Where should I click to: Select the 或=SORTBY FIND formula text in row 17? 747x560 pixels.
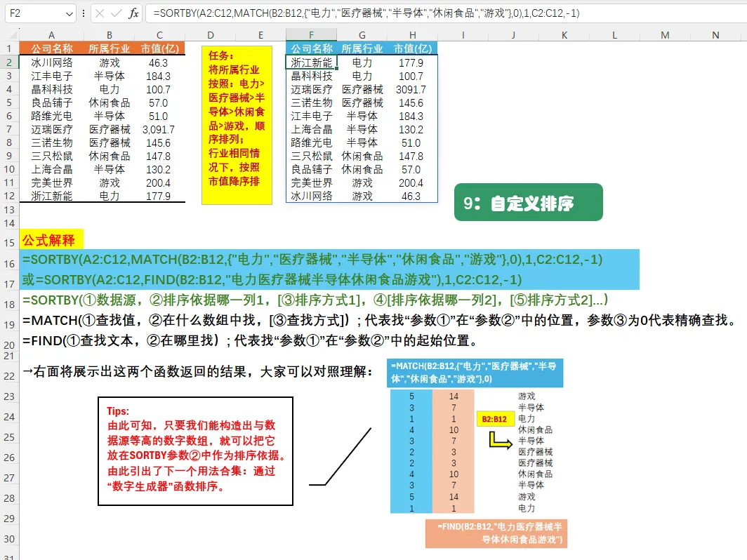point(272,279)
